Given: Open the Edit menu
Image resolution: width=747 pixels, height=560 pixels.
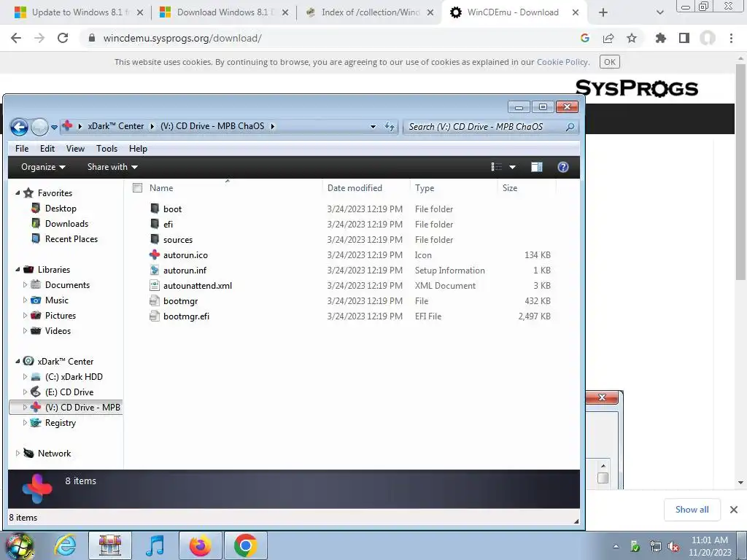Looking at the screenshot, I should coord(47,149).
